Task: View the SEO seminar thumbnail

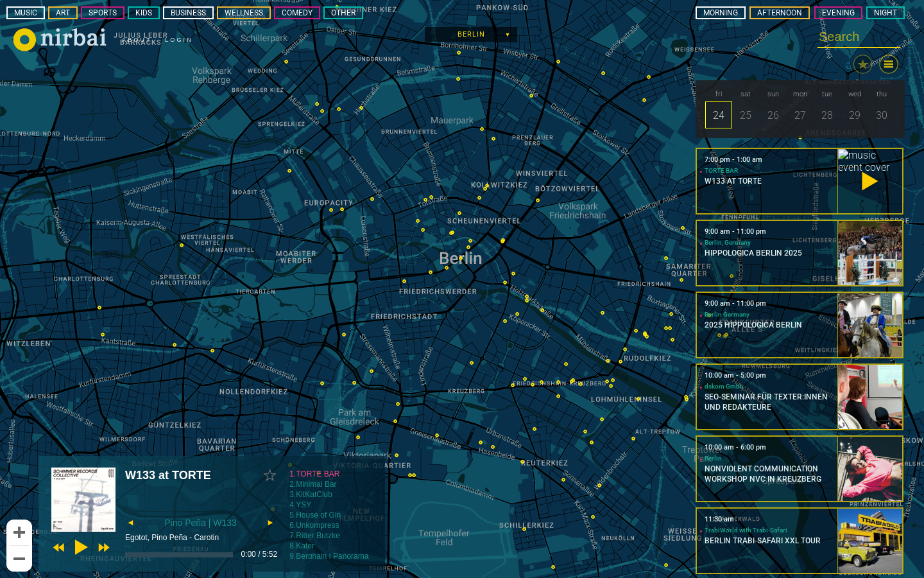Action: point(870,397)
